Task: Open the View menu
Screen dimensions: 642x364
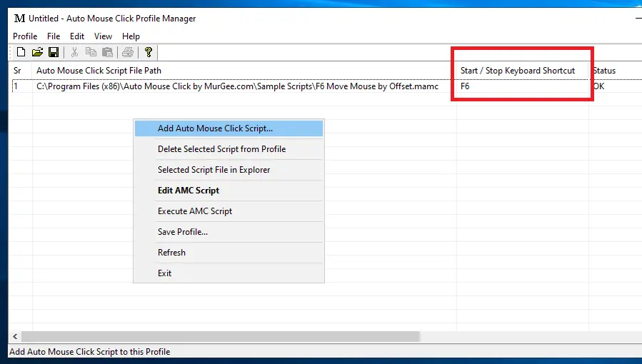Action: coord(103,36)
